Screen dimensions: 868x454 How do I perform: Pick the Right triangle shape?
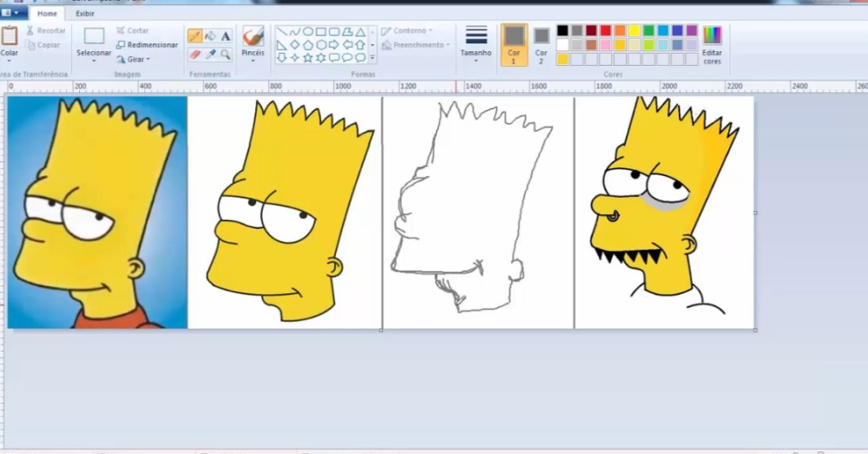[x=281, y=45]
